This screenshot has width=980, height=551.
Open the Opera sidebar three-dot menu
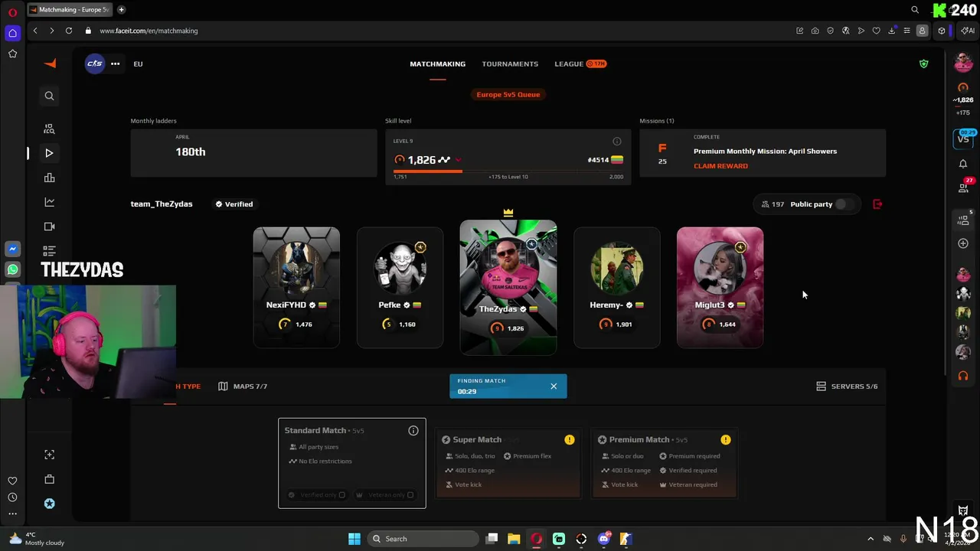(x=12, y=514)
